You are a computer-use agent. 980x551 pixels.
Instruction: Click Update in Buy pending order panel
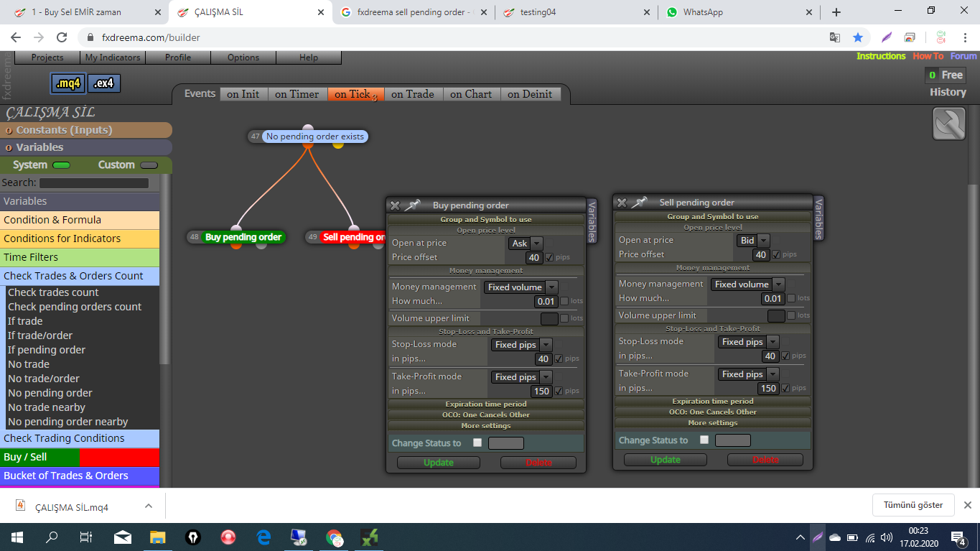click(439, 463)
